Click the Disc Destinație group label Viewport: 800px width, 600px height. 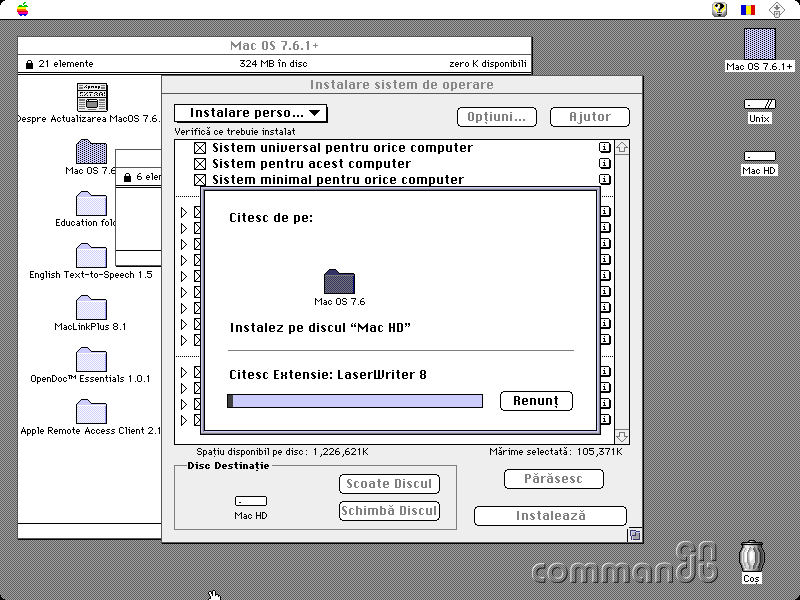pos(228,465)
